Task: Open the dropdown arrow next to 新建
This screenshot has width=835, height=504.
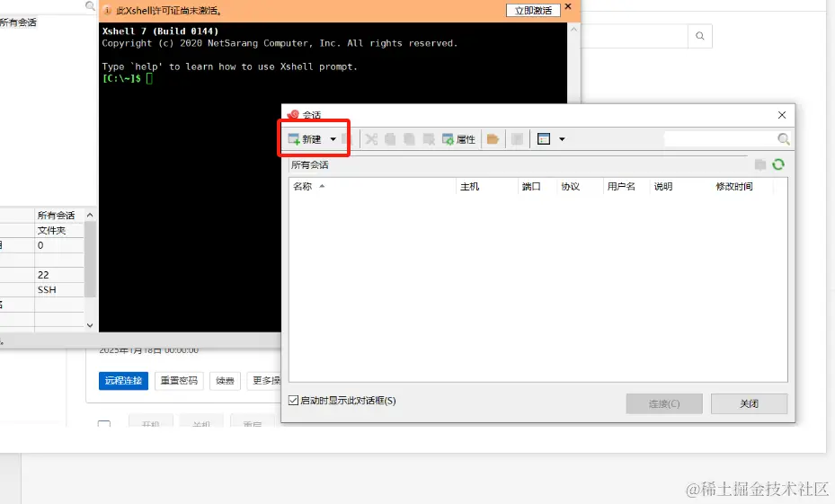Action: 333,139
